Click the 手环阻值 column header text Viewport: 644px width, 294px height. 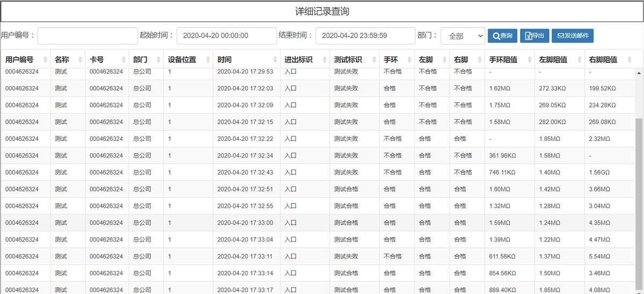[503, 60]
